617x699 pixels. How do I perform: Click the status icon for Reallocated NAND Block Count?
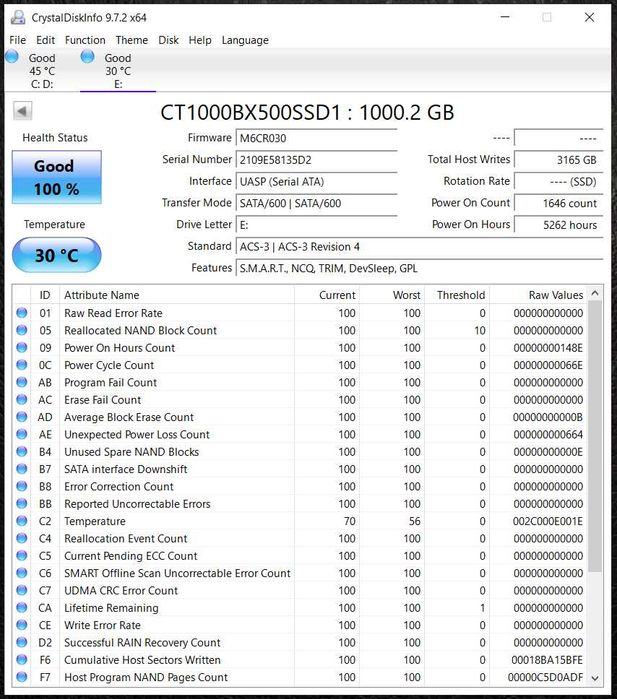(21, 330)
